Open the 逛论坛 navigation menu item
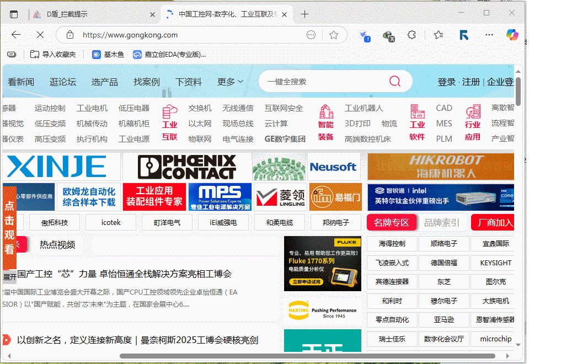Image resolution: width=588 pixels, height=364 pixels. coord(63,82)
